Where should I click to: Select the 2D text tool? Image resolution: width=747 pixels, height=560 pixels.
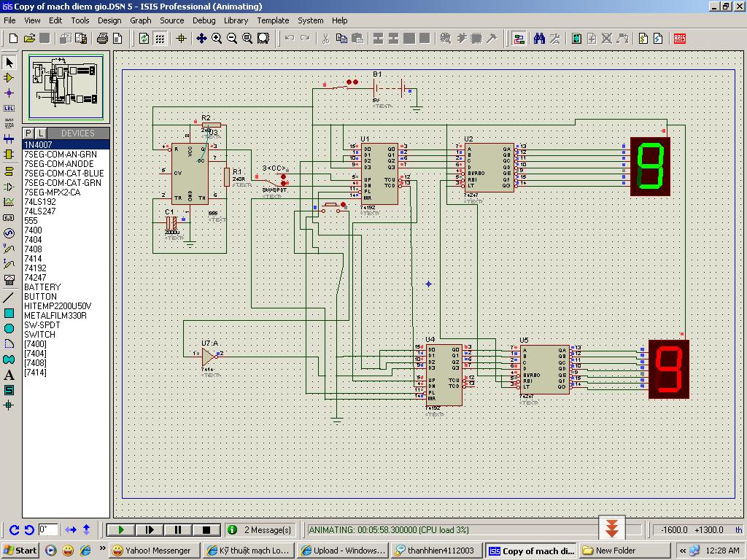[x=9, y=375]
